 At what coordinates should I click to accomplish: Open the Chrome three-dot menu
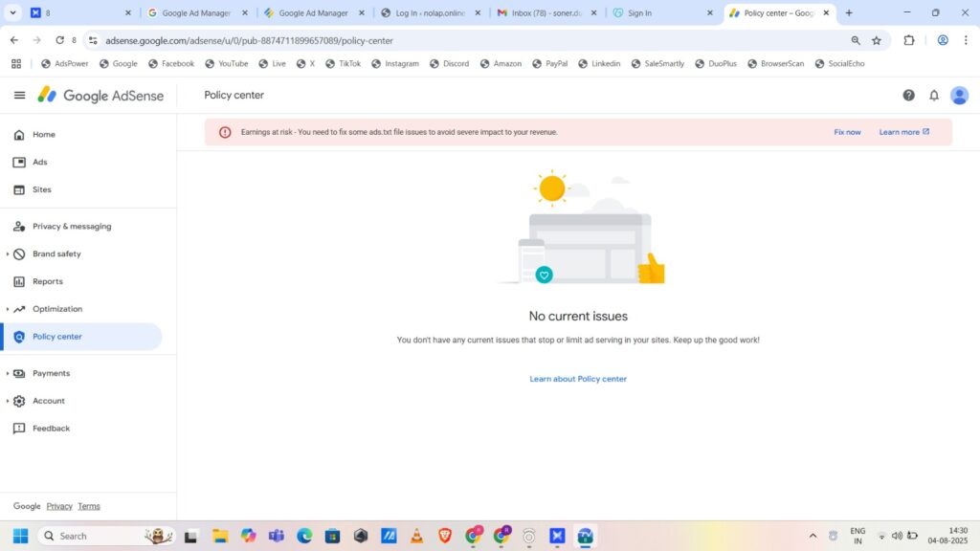click(x=966, y=40)
